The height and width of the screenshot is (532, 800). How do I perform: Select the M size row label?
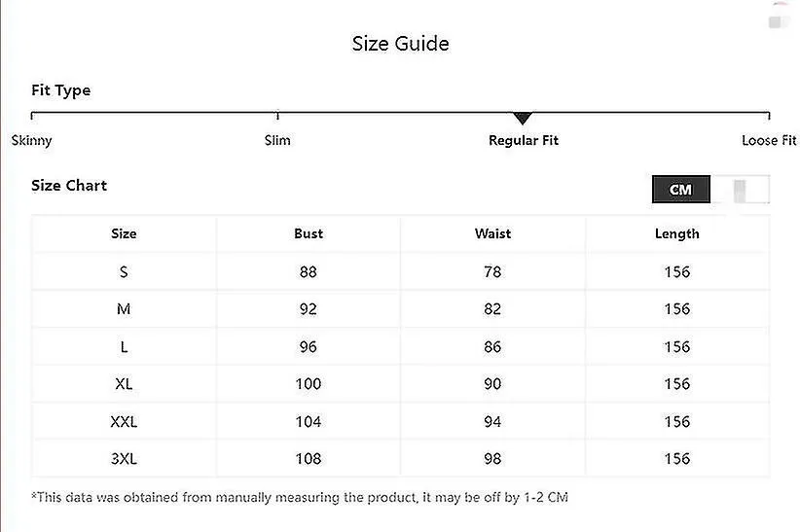pos(124,309)
